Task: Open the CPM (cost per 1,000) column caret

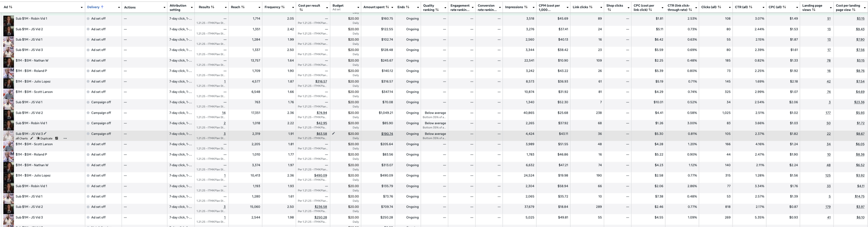Action: pyautogui.click(x=567, y=8)
